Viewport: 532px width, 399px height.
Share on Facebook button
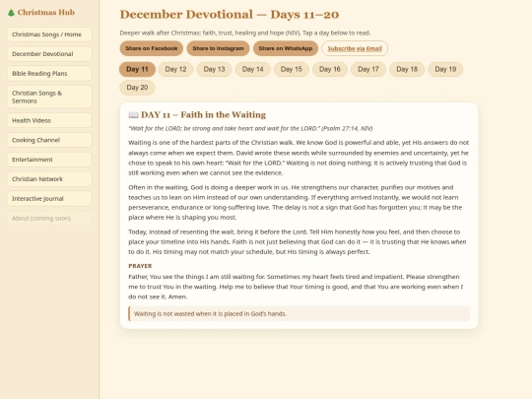[152, 48]
